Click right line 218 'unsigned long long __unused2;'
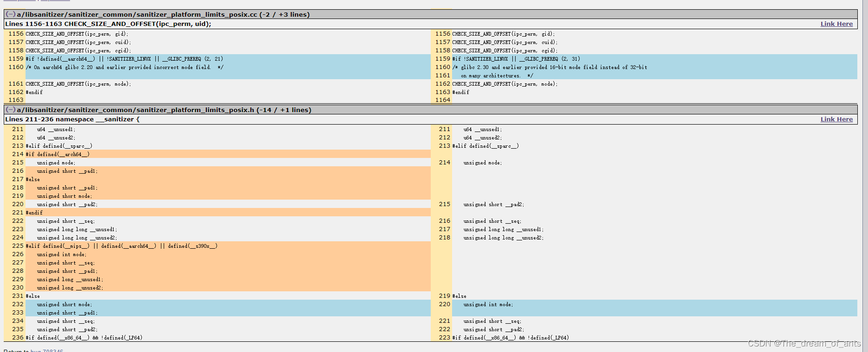The image size is (868, 352). click(504, 238)
